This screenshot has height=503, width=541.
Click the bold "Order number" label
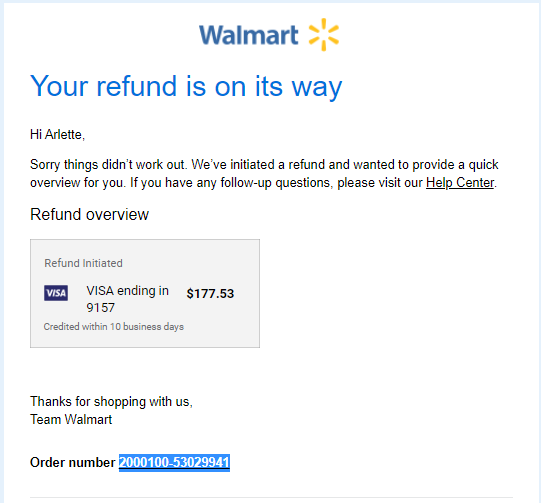click(72, 462)
